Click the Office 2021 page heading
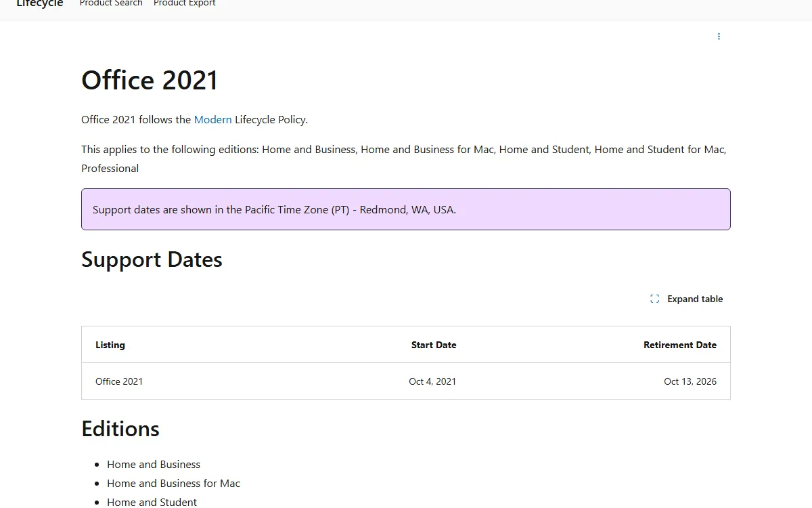This screenshot has height=508, width=812. pos(150,80)
